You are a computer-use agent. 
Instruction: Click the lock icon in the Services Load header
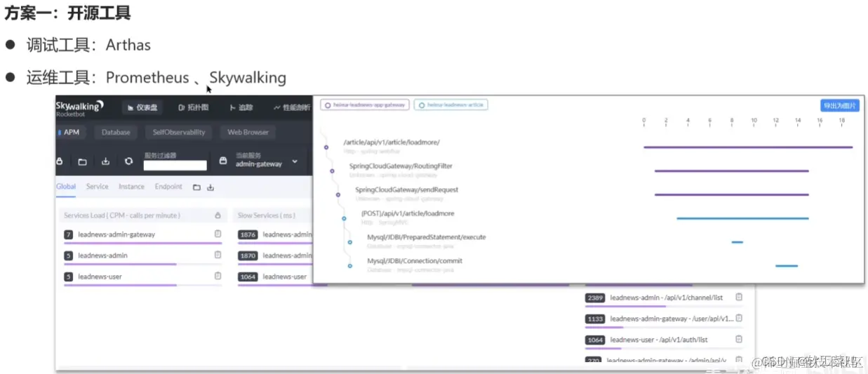pos(218,215)
